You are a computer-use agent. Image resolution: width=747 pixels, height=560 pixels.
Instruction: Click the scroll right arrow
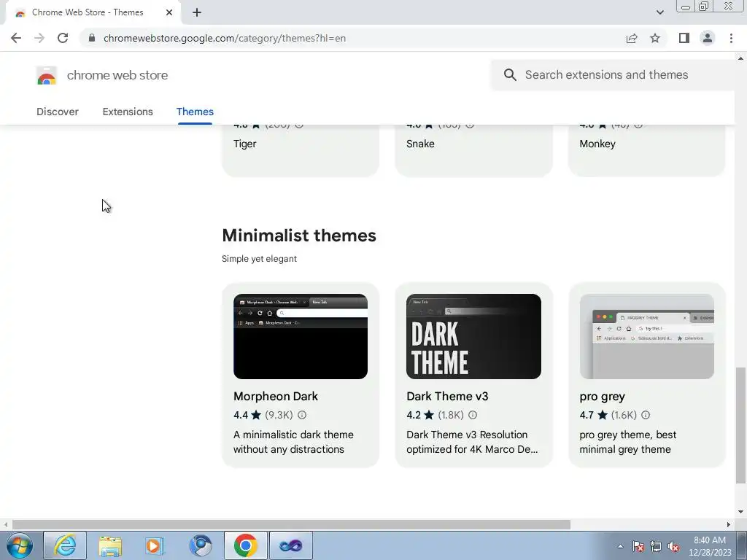(x=729, y=525)
